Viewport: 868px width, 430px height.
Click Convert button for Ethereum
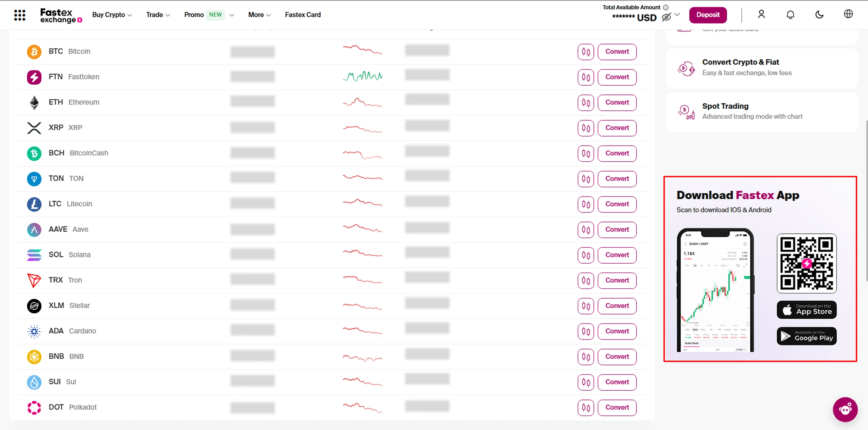pyautogui.click(x=617, y=103)
